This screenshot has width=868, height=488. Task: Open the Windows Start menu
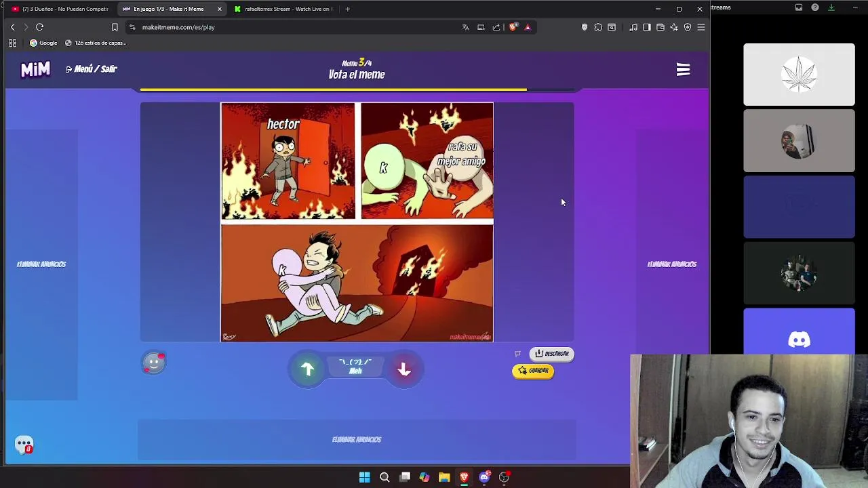[364, 477]
